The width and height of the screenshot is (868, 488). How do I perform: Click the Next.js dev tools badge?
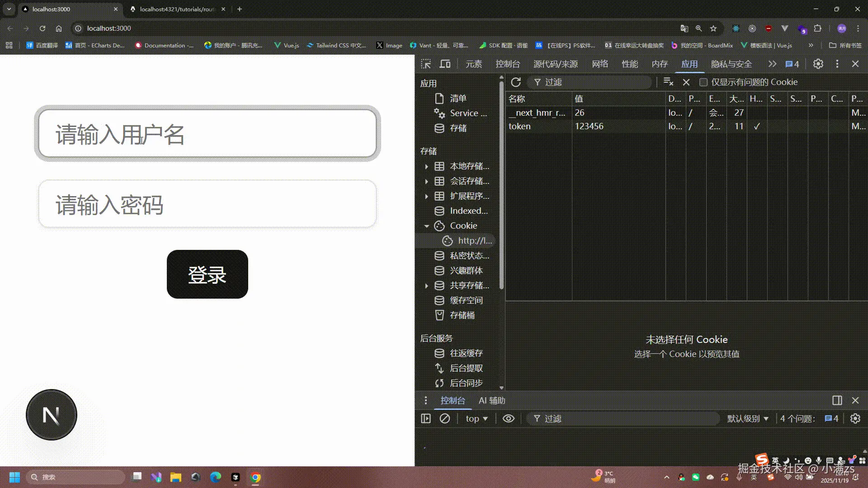point(52,415)
